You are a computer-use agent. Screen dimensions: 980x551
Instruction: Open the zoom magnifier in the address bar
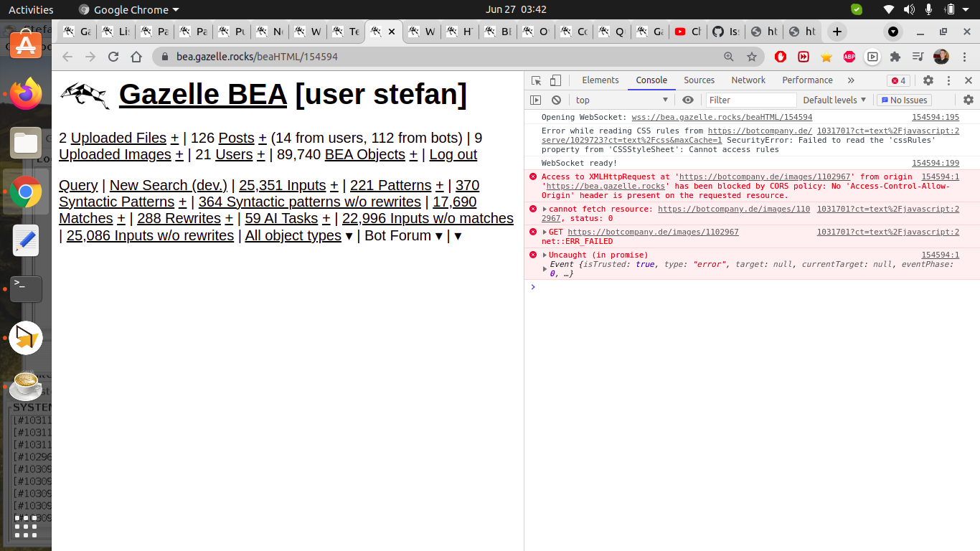point(729,57)
